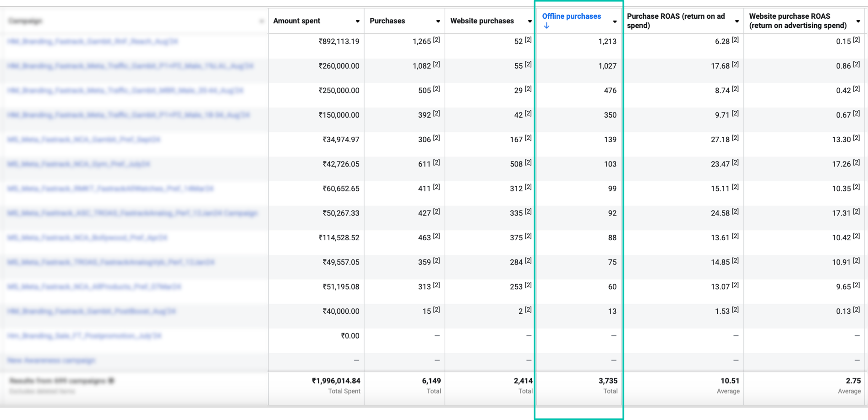Click the 24.58 purchase ROAS value
The height and width of the screenshot is (420, 868).
pos(721,213)
